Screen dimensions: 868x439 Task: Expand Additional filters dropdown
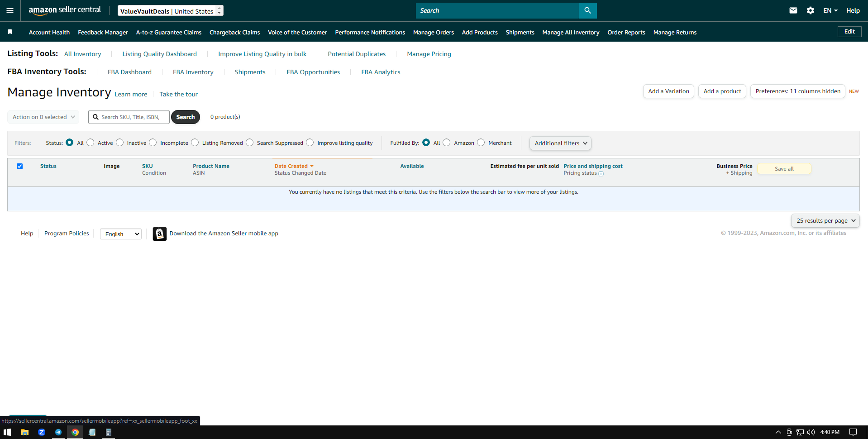point(560,143)
